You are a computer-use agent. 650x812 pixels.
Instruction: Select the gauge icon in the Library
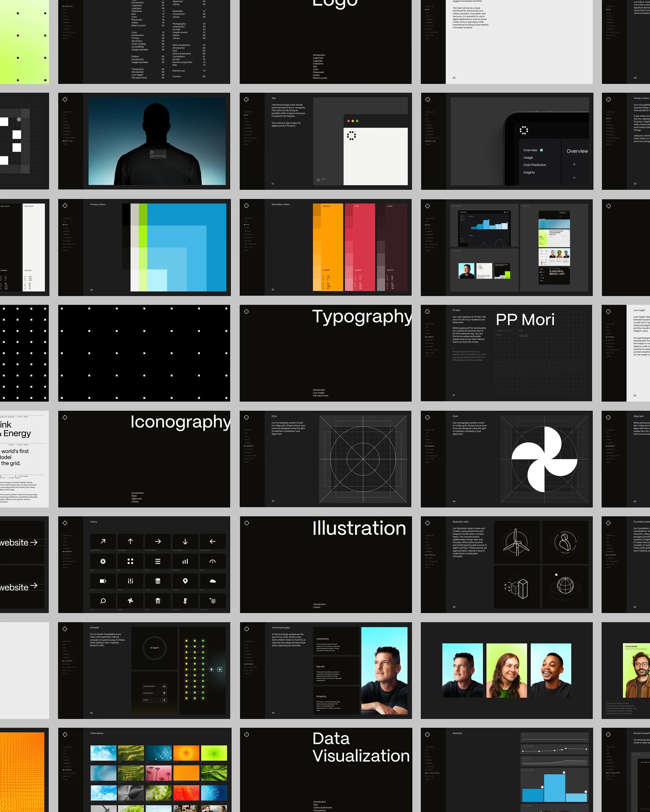click(x=213, y=561)
